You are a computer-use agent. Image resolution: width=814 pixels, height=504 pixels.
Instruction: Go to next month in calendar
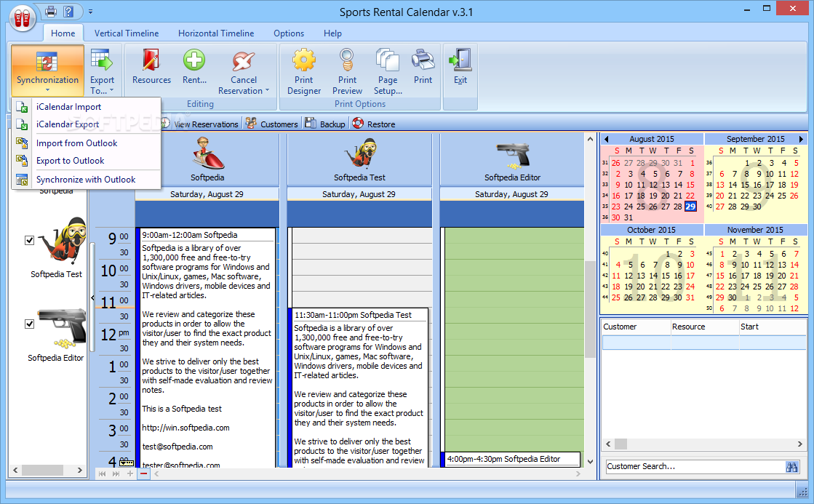(801, 139)
